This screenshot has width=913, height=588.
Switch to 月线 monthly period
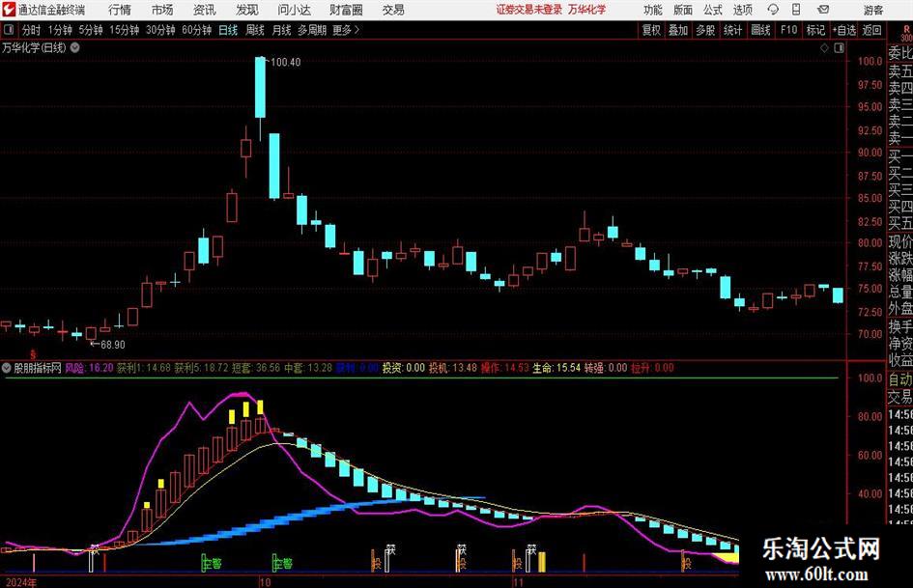281,30
